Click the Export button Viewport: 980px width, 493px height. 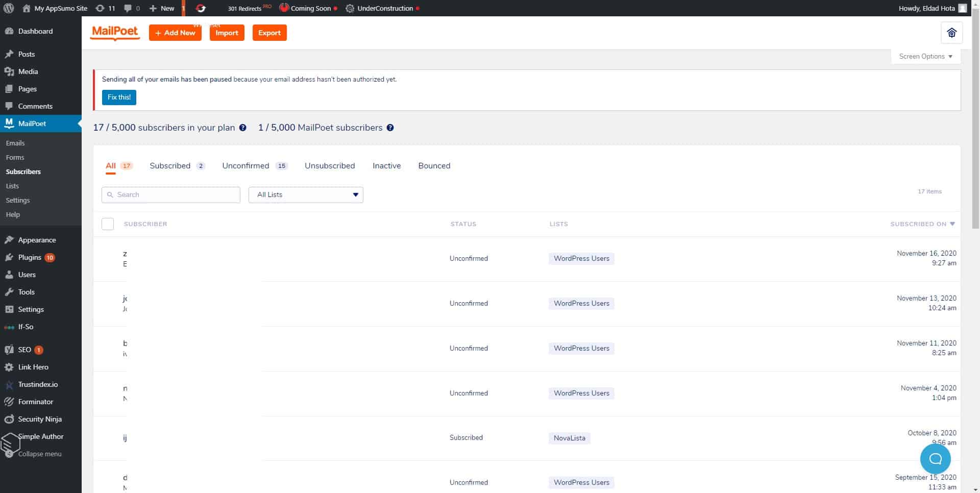pyautogui.click(x=269, y=33)
